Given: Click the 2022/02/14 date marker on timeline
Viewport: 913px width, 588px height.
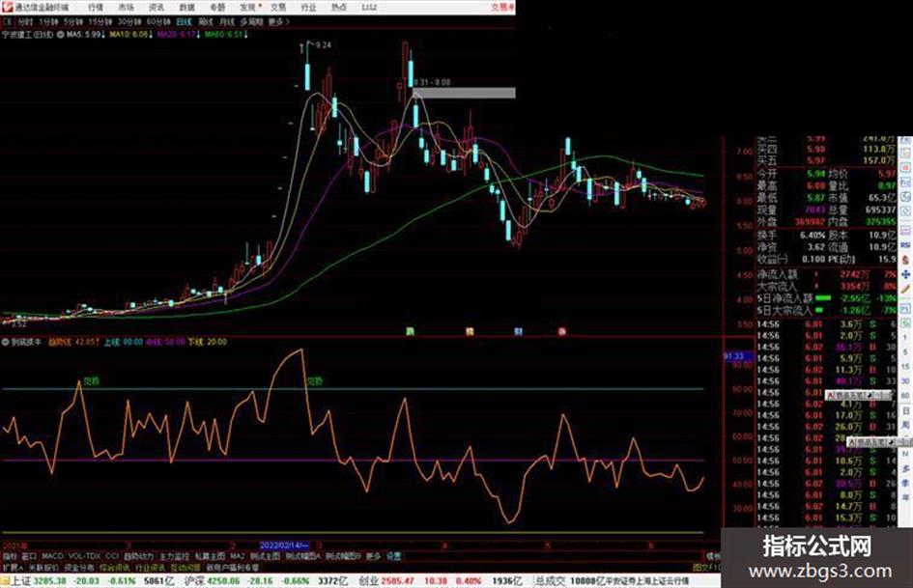Looking at the screenshot, I should pos(284,546).
